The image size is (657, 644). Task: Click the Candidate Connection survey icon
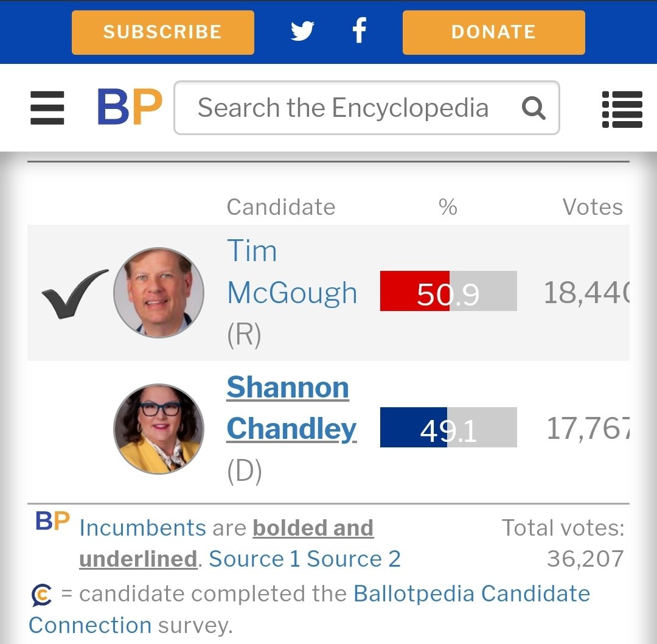point(41,595)
